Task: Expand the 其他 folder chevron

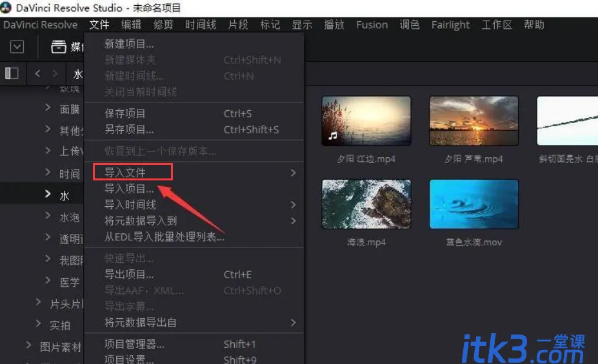Action: (48, 129)
